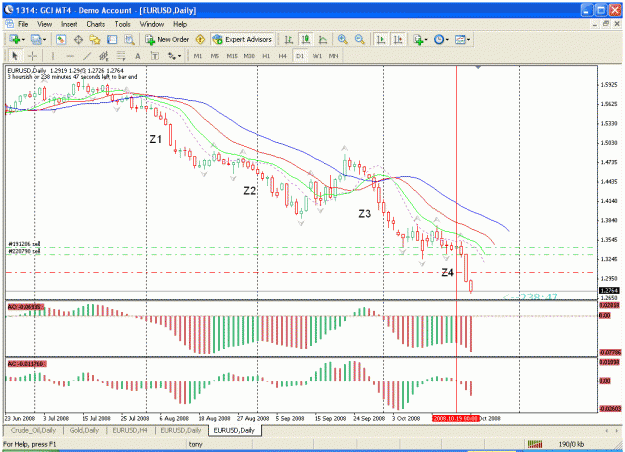Open the Navigator folder-star icon
Screen dimensions: 625x452
[95, 39]
